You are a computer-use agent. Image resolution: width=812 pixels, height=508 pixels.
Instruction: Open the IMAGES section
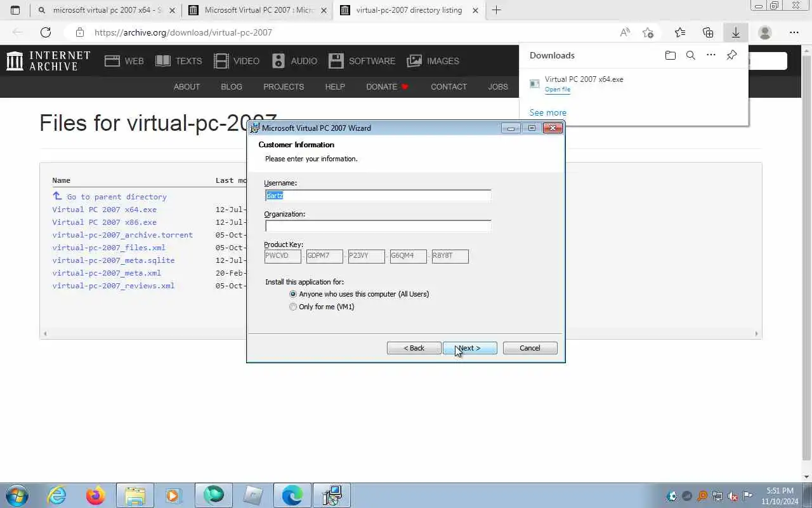(433, 61)
